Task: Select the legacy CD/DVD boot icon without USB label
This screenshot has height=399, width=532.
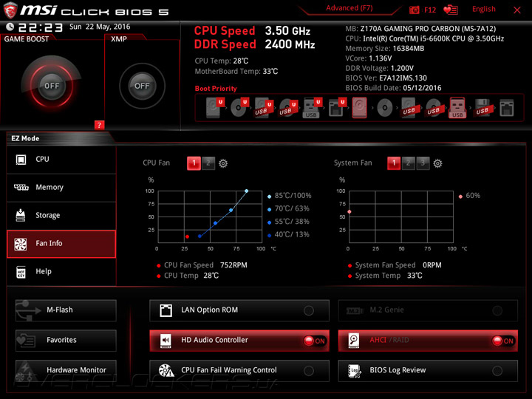Action: point(385,108)
